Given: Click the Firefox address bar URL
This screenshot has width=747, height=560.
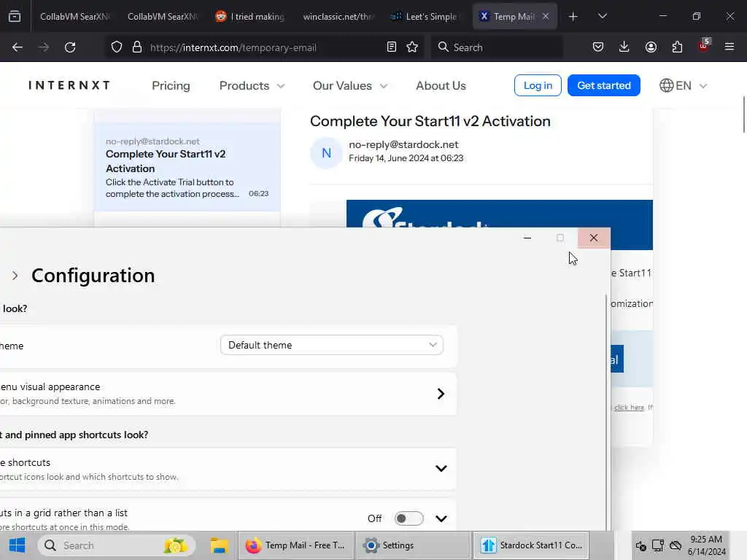Looking at the screenshot, I should (233, 47).
